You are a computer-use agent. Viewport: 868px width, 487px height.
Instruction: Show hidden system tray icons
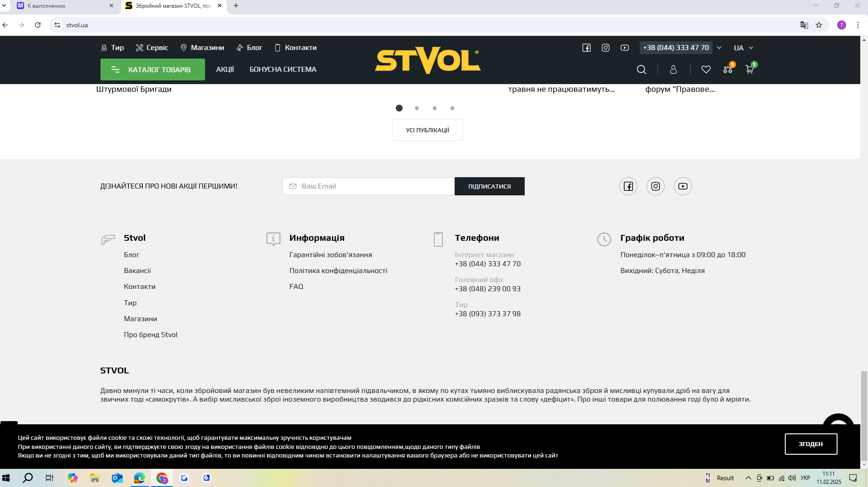point(748,478)
